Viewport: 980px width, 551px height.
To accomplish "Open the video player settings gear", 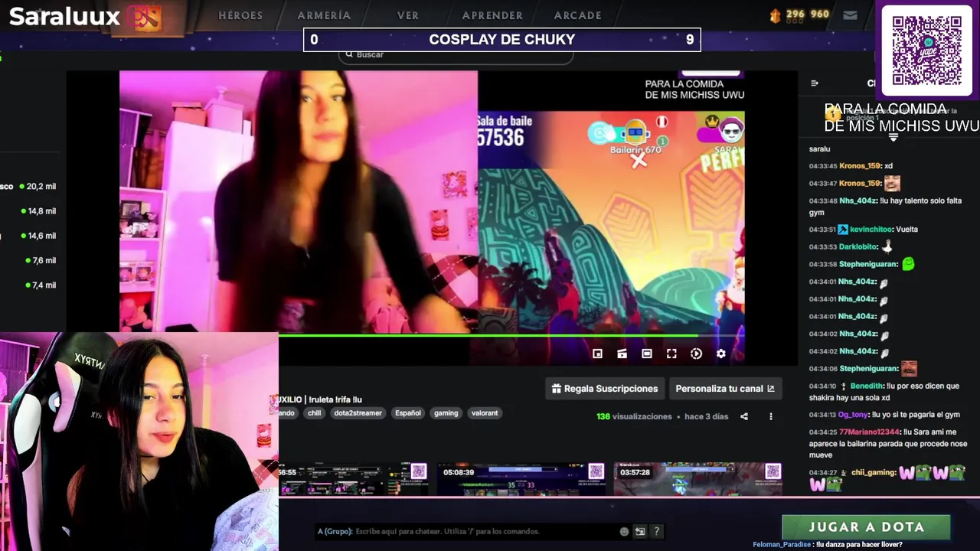I will (x=720, y=354).
